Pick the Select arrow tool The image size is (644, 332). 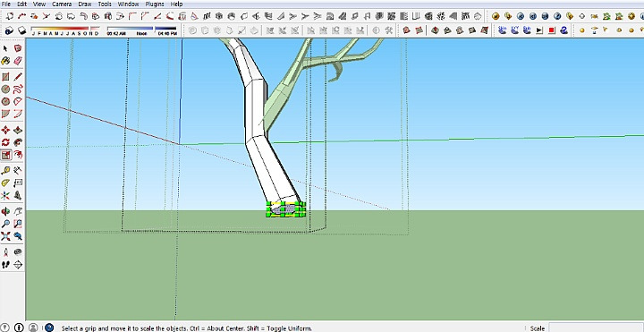[5, 48]
